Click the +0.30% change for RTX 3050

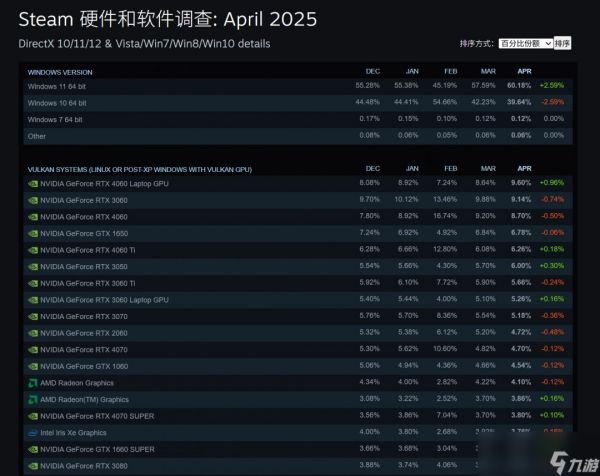tap(552, 266)
